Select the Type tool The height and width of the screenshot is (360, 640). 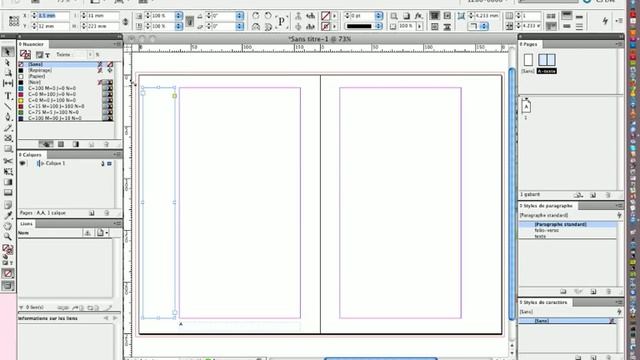[x=8, y=96]
